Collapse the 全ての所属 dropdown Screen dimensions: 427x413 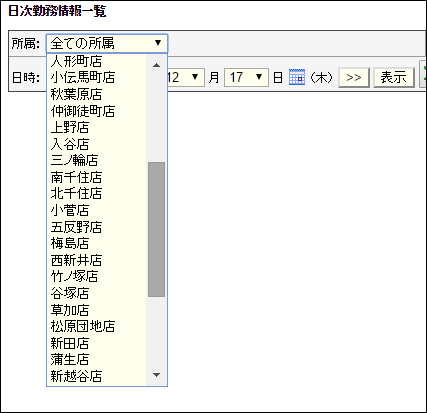coord(107,43)
